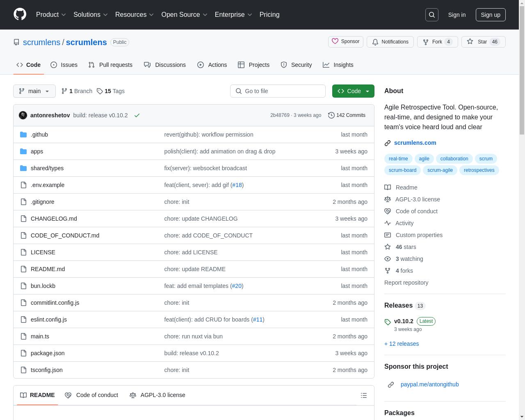Select the Code of conduct readme tab
The height and width of the screenshot is (420, 525).
click(x=91, y=395)
